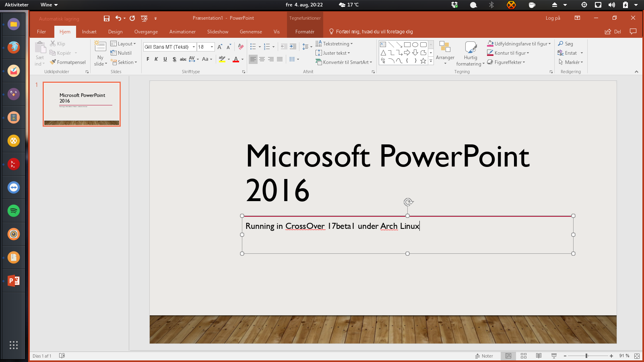The image size is (644, 362).
Task: Redo the last action
Action: [132, 18]
